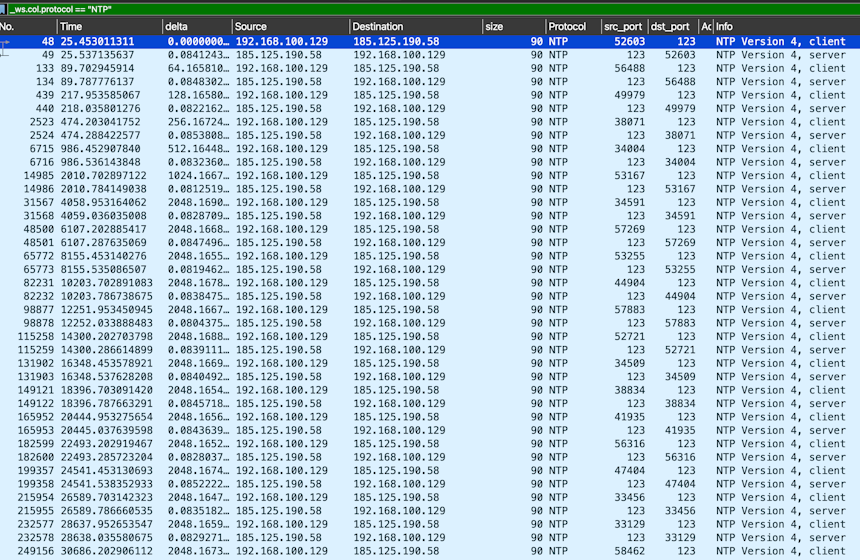Select the packet with time 986.452907840
The image size is (860, 560).
[x=430, y=149]
